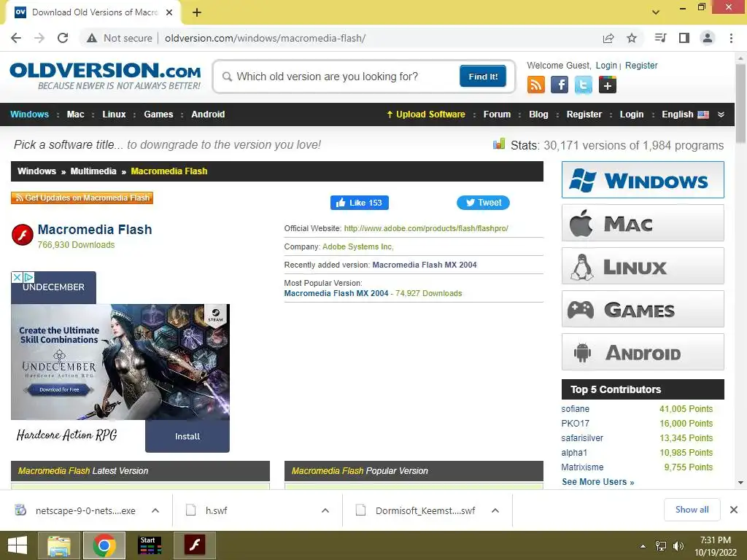Click Install on the Undecember ad
Viewport: 747px width, 560px height.
(187, 436)
